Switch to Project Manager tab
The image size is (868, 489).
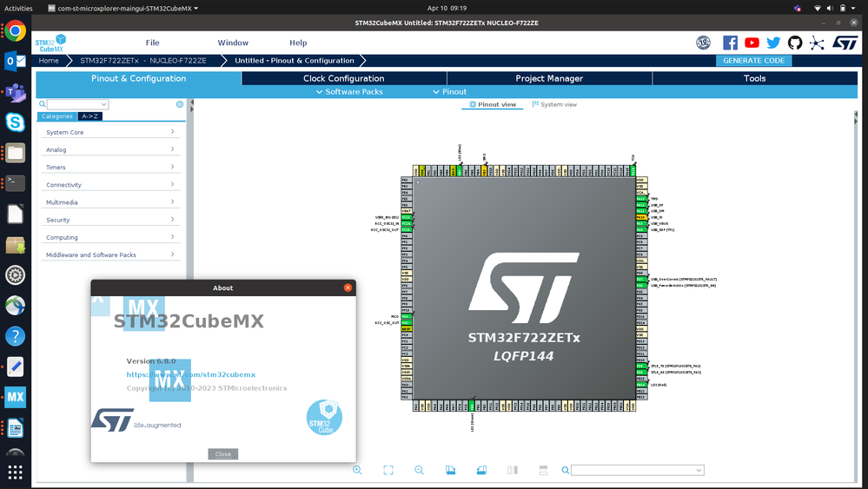[x=549, y=78]
